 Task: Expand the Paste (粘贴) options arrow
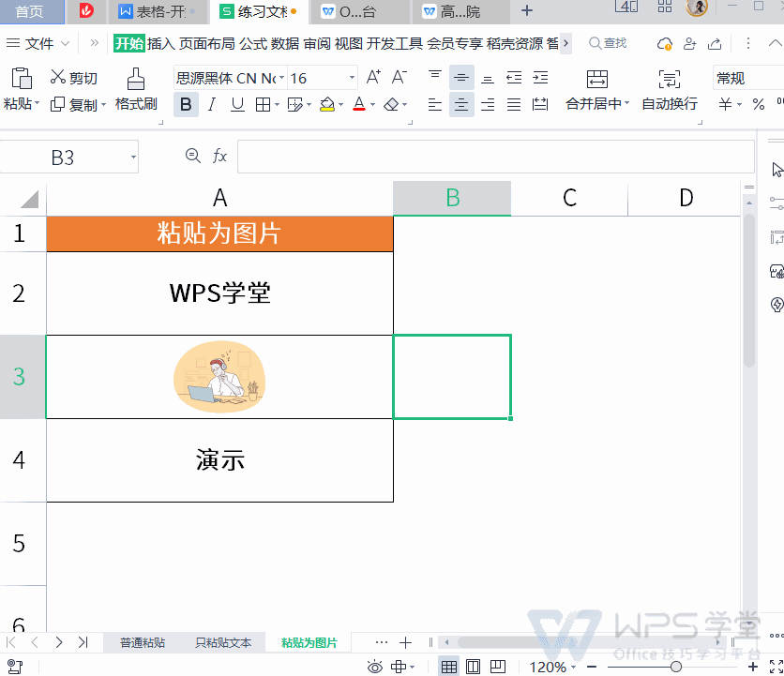[x=37, y=104]
